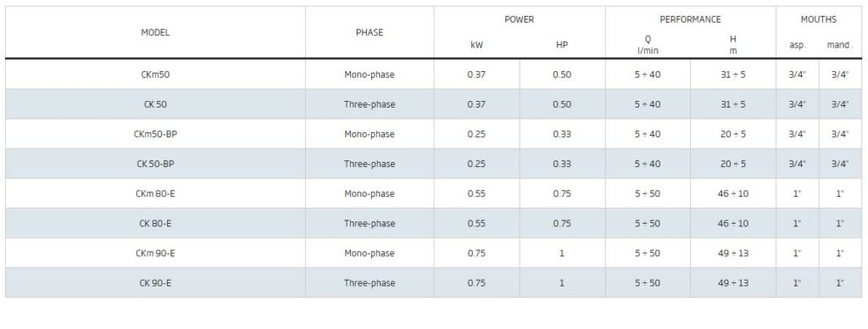Click the CKm 90-E model name
Viewport: 868px width, 329px height.
[155, 254]
